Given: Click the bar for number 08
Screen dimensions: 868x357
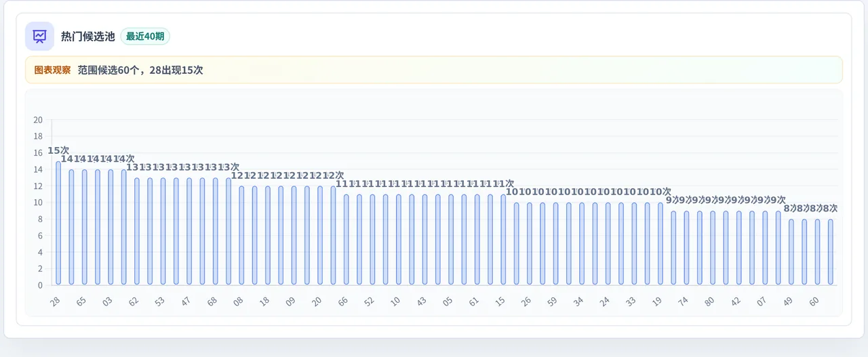Looking at the screenshot, I should point(241,235).
